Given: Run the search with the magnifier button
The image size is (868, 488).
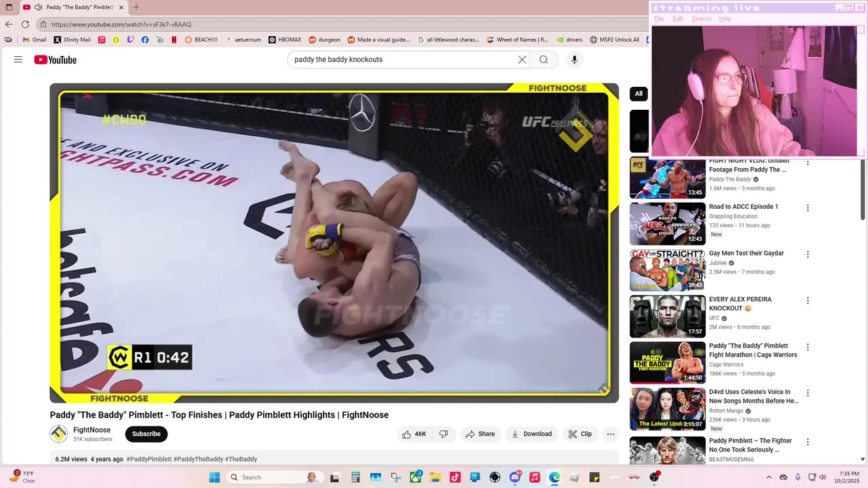Looking at the screenshot, I should [x=544, y=60].
